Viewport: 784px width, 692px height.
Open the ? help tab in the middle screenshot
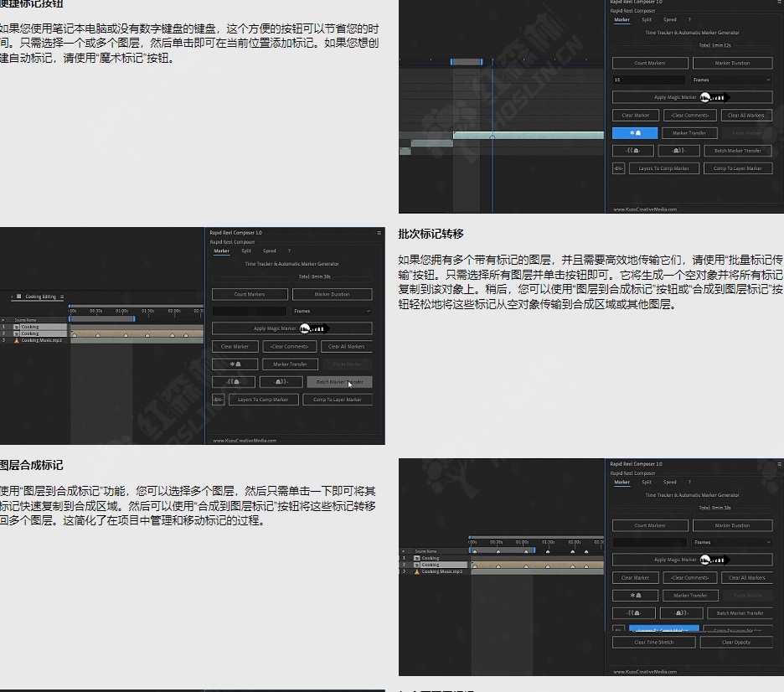[x=289, y=251]
